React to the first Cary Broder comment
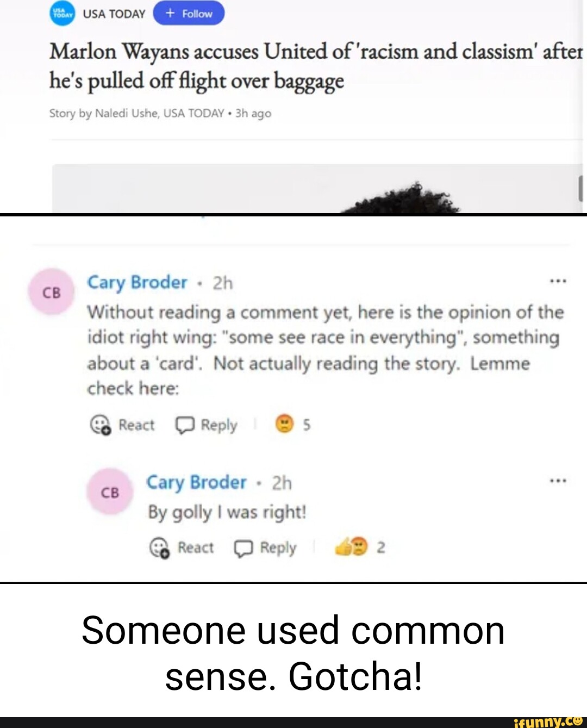 coord(122,425)
